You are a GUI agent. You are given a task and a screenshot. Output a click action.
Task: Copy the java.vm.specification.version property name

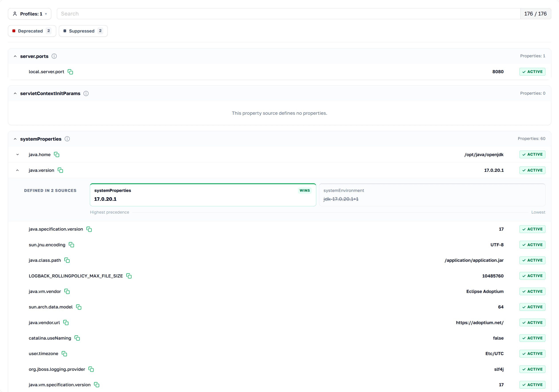[97, 385]
